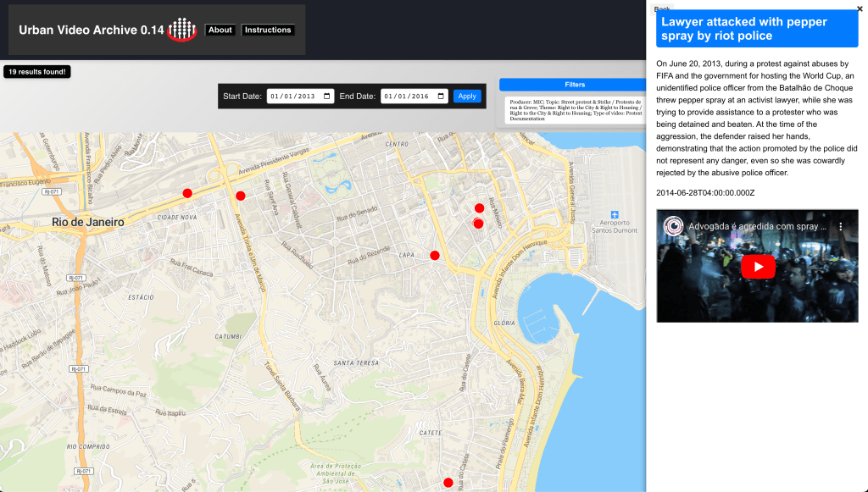The width and height of the screenshot is (868, 492).
Task: Click the YouTube channel avatar on the video
Action: coord(674,227)
